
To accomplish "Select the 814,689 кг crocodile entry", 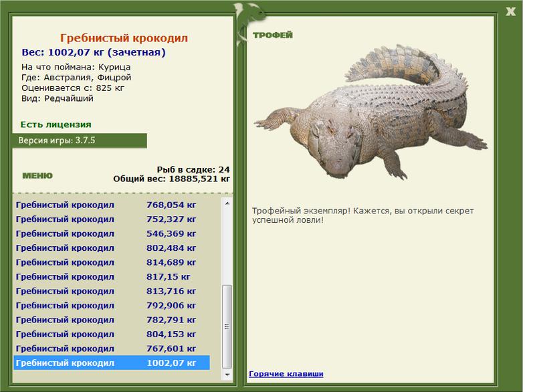I will point(112,262).
